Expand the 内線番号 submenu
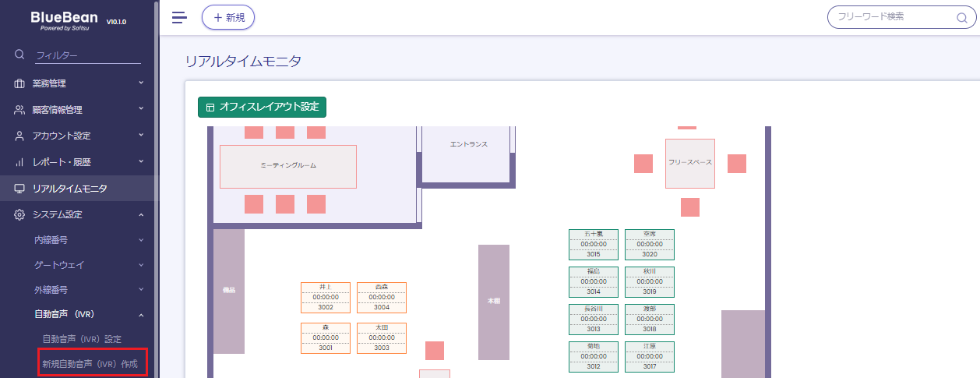This screenshot has width=980, height=378. (141, 241)
